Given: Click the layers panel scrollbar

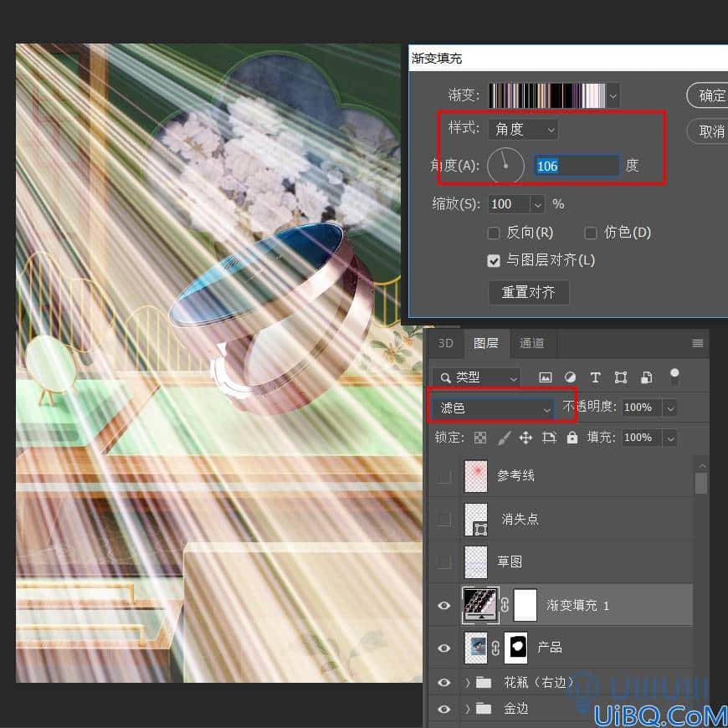Looking at the screenshot, I should 701,483.
